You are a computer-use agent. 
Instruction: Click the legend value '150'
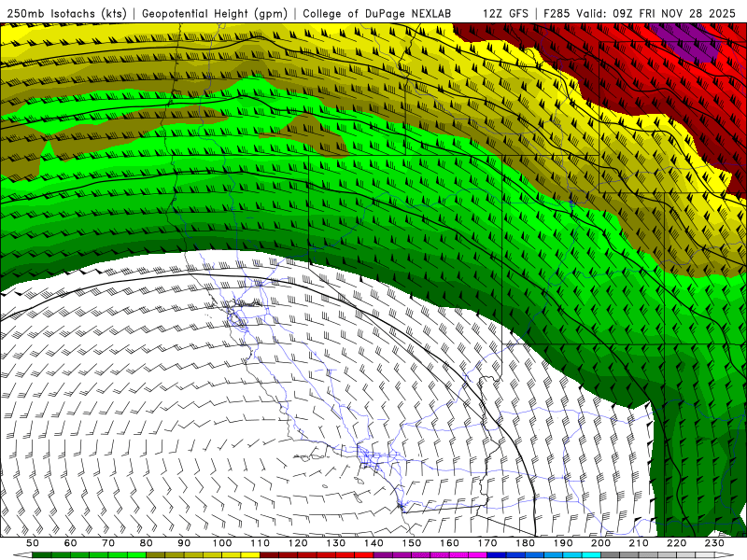coord(412,543)
